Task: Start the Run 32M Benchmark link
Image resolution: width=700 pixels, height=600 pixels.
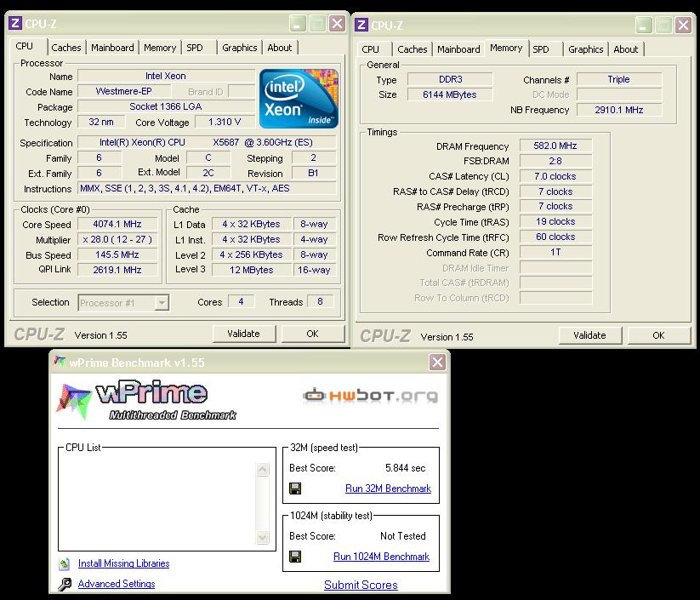Action: tap(388, 489)
